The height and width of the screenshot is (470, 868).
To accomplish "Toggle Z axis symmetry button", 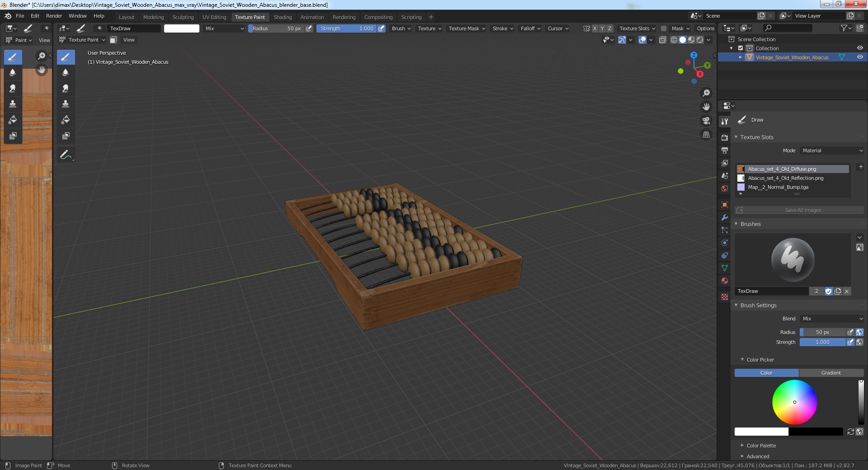I will coord(609,28).
